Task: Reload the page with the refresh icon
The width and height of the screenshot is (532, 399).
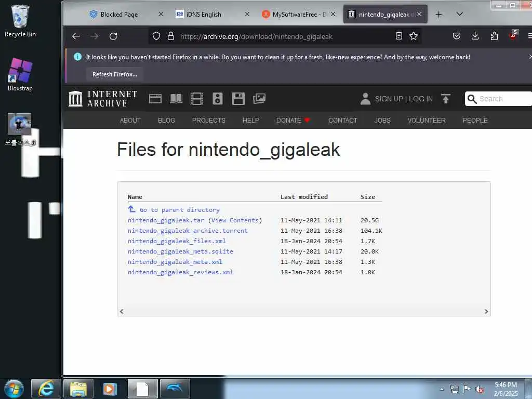Action: pyautogui.click(x=113, y=36)
